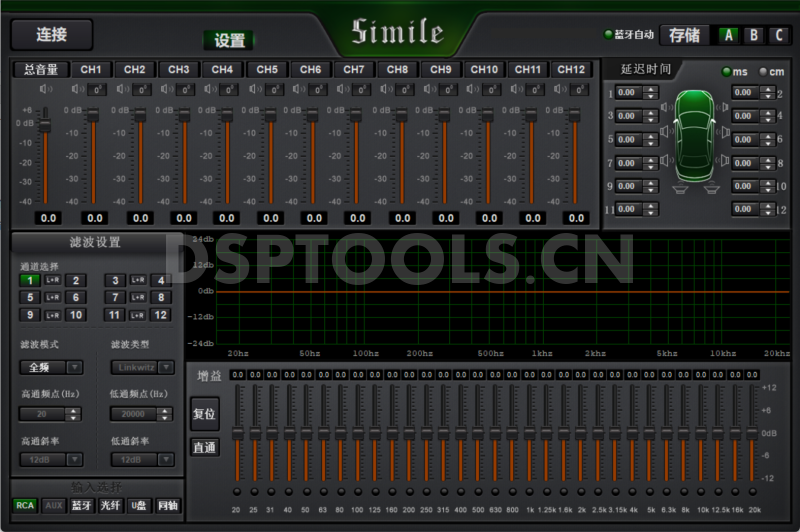The width and height of the screenshot is (800, 532).
Task: Adjust delay spinner for channel 1
Action: coord(651,93)
